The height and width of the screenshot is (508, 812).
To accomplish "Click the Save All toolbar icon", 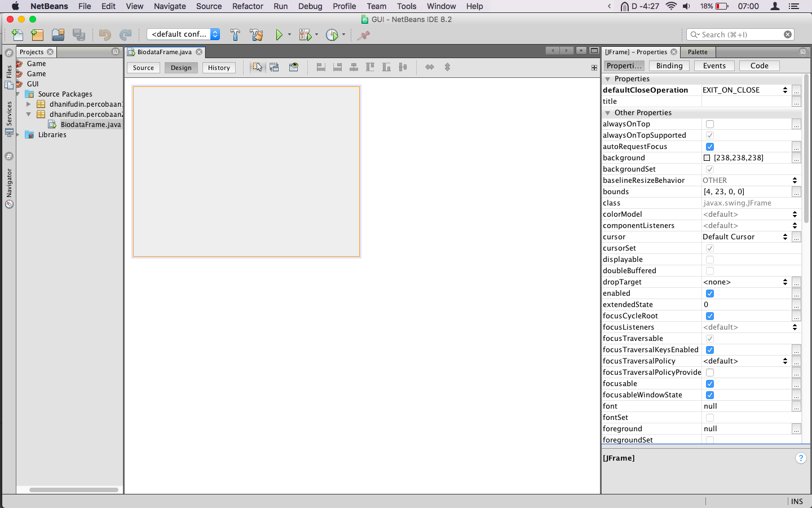I will pyautogui.click(x=79, y=35).
